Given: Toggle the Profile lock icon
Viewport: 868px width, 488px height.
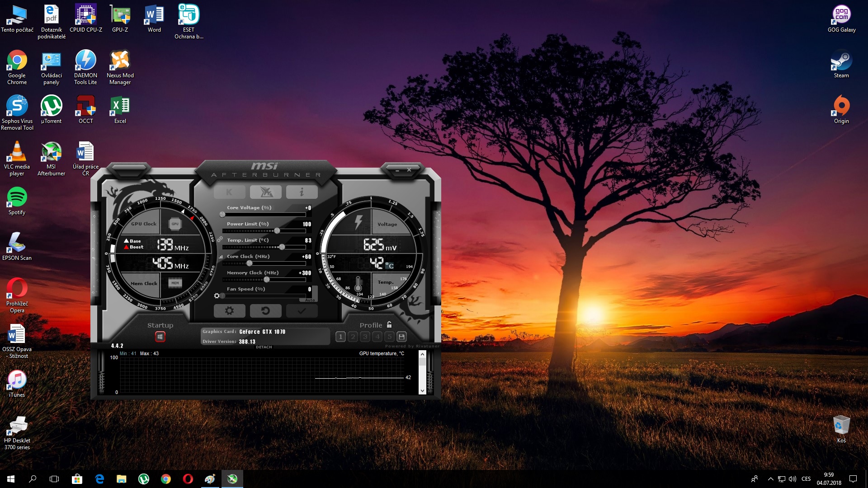Looking at the screenshot, I should pos(389,325).
